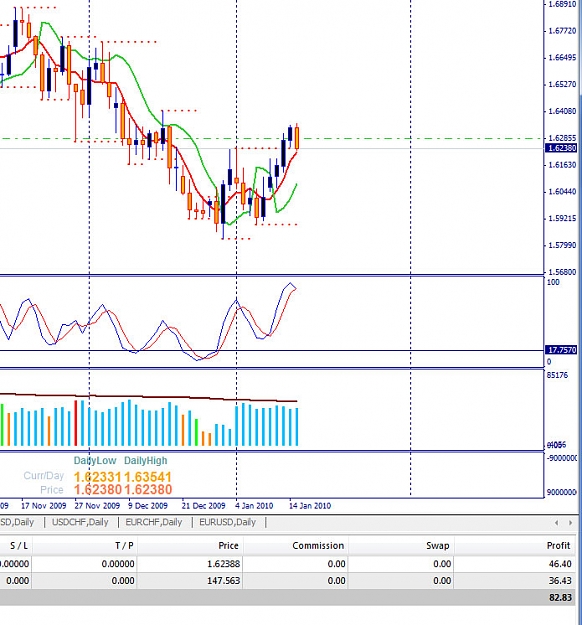The image size is (582, 625).
Task: Sort orders by Price column header
Action: click(x=228, y=546)
